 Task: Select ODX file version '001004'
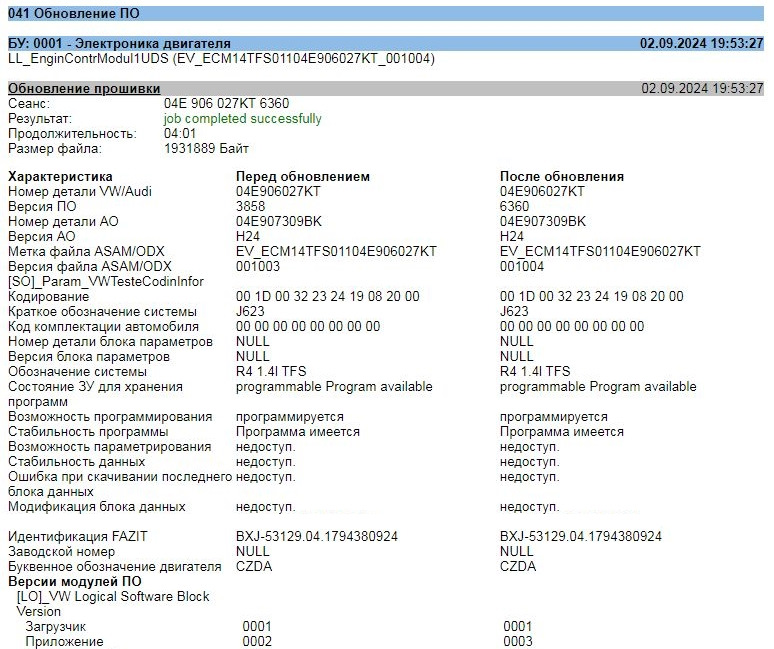[522, 267]
